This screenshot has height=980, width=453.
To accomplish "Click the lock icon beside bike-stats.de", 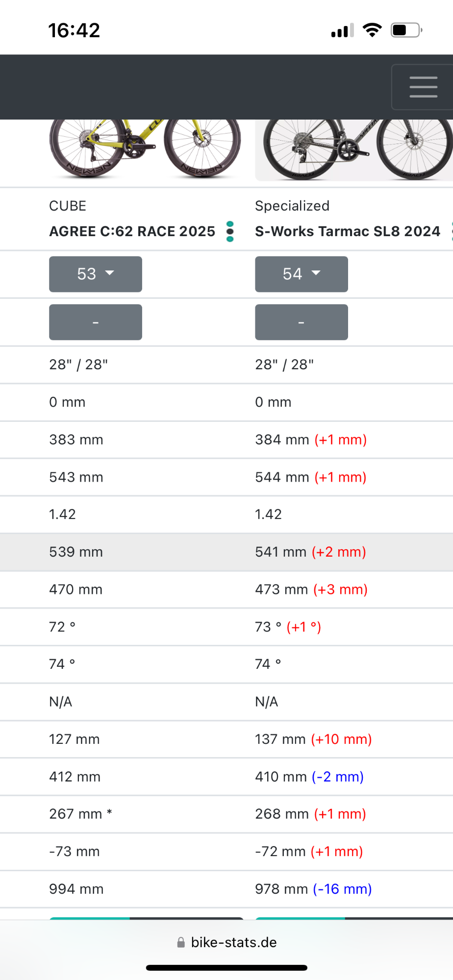I will click(181, 942).
